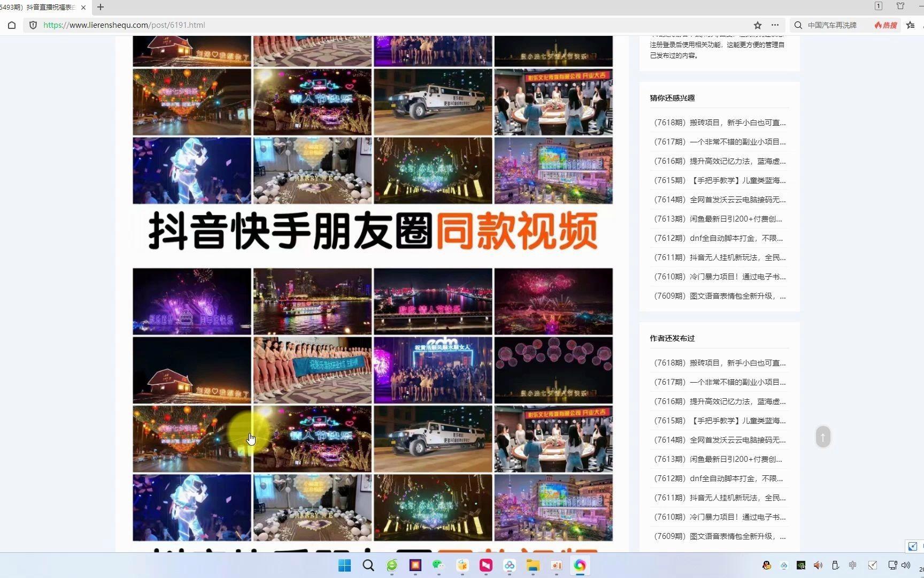Open the blue cloud-loops app in taskbar
This screenshot has width=924, height=578.
510,566
